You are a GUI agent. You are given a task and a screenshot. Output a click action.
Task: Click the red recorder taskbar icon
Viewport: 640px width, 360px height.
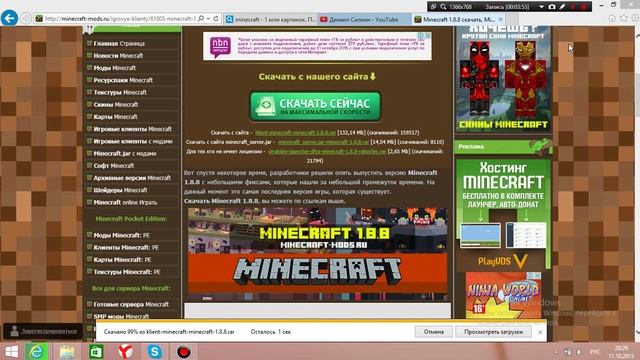tap(184, 351)
